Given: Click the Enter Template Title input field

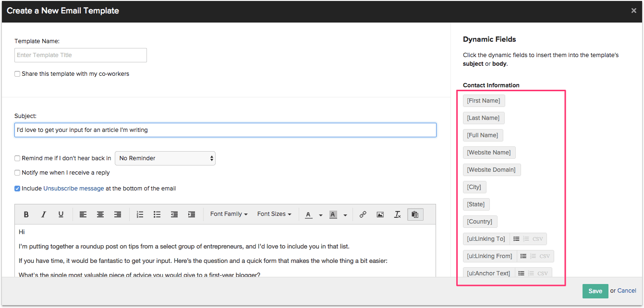Looking at the screenshot, I should (80, 55).
